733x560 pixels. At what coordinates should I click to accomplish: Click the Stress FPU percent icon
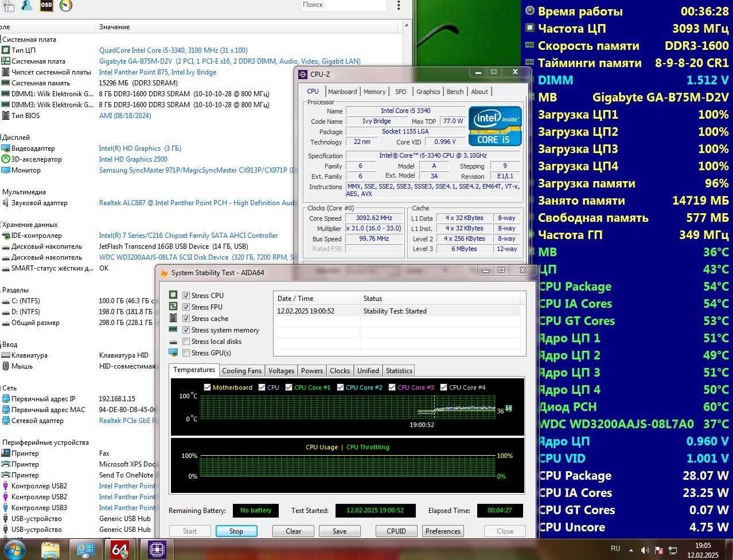click(173, 307)
